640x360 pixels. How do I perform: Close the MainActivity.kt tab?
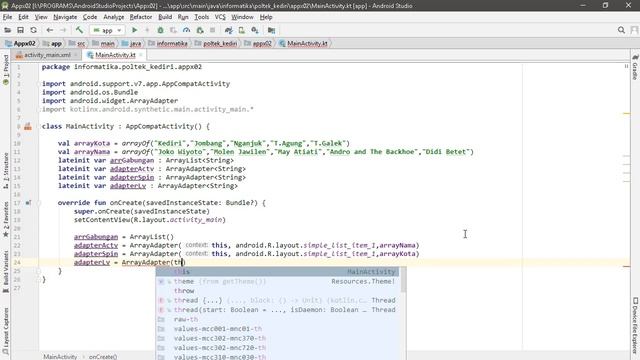[141, 55]
